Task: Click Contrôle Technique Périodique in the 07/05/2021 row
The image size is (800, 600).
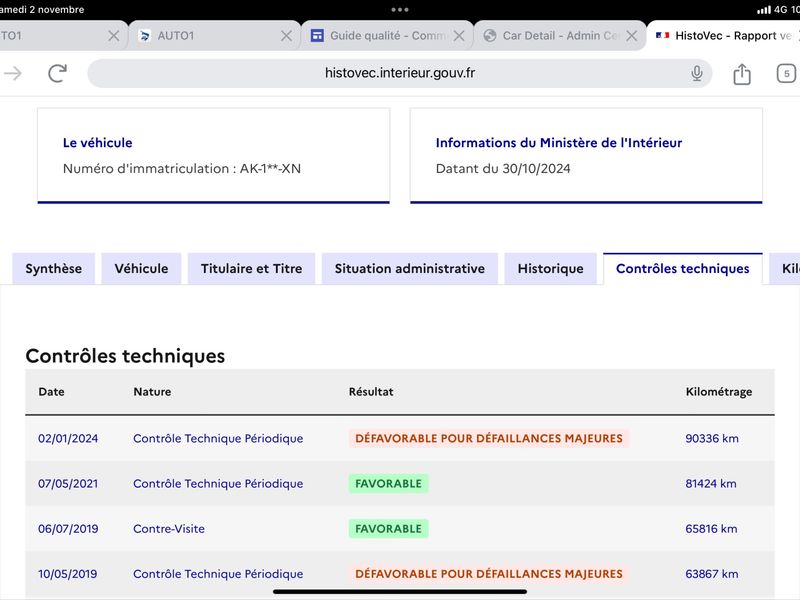Action: 218,484
